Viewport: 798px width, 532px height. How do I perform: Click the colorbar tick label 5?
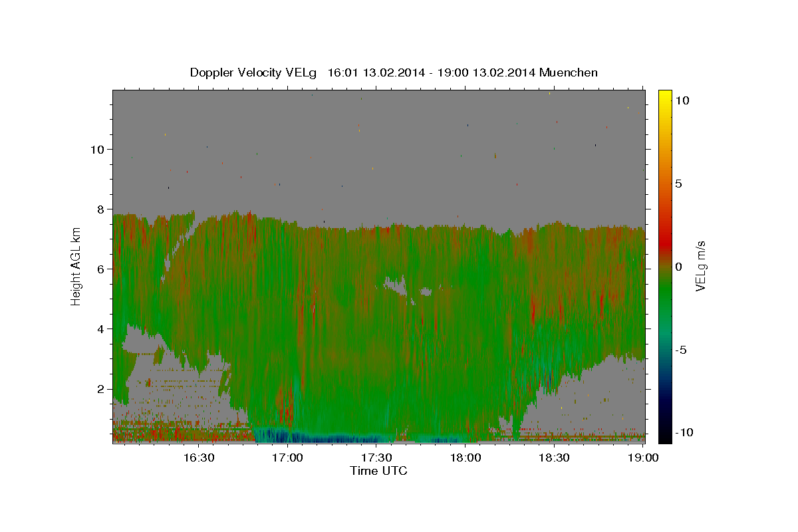[679, 184]
